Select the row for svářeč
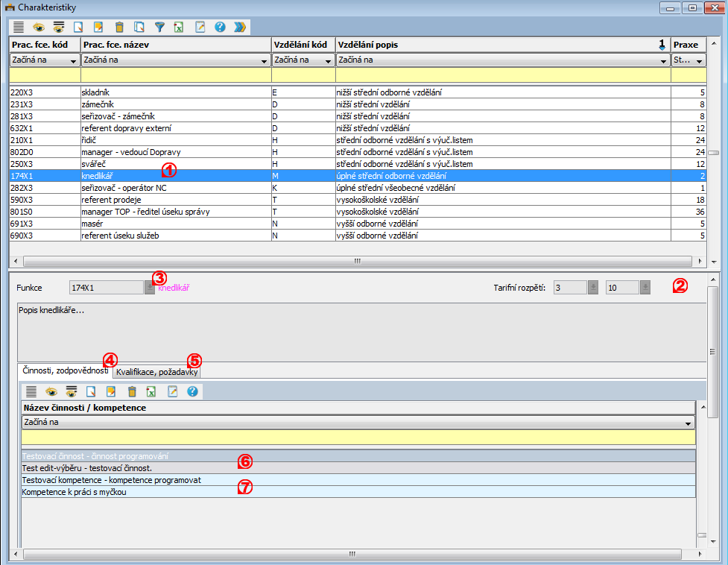Viewport: 728px width, 565px height. click(94, 164)
